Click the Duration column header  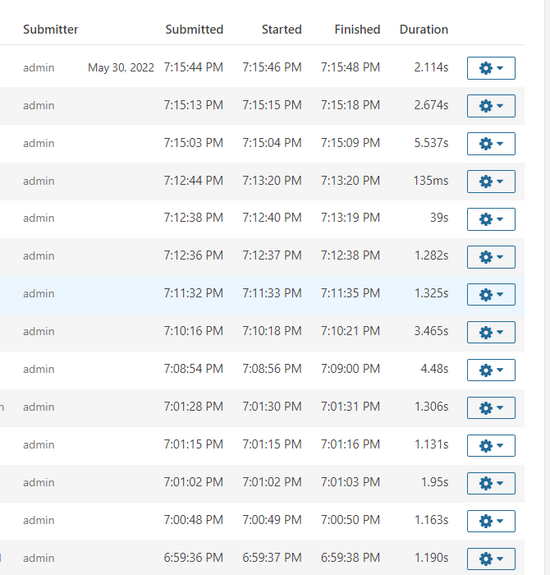[424, 29]
